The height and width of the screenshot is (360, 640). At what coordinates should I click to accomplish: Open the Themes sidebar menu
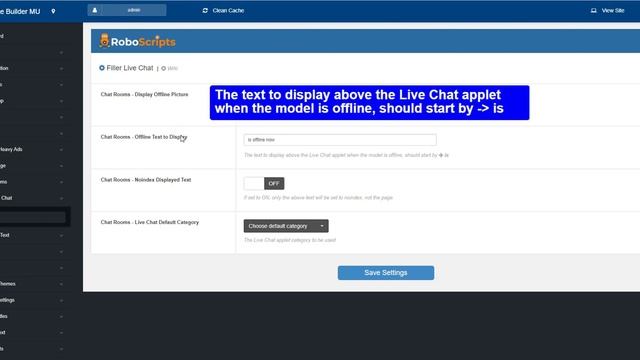point(8,284)
